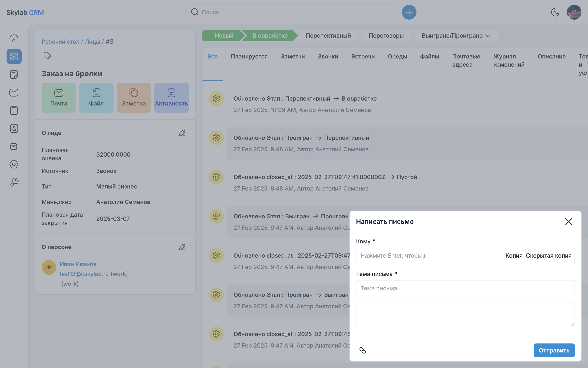The width and height of the screenshot is (588, 368).
Task: Click the 'Заметка' quick action button
Action: point(134,98)
